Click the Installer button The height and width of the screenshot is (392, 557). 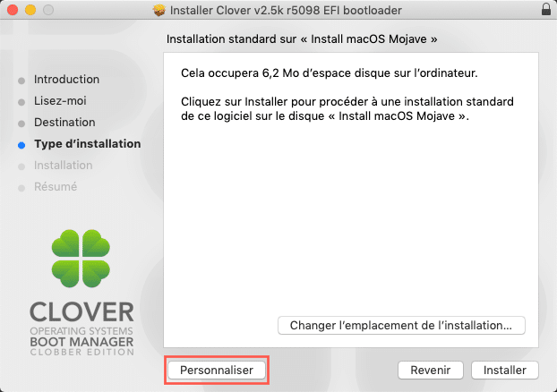pos(505,370)
